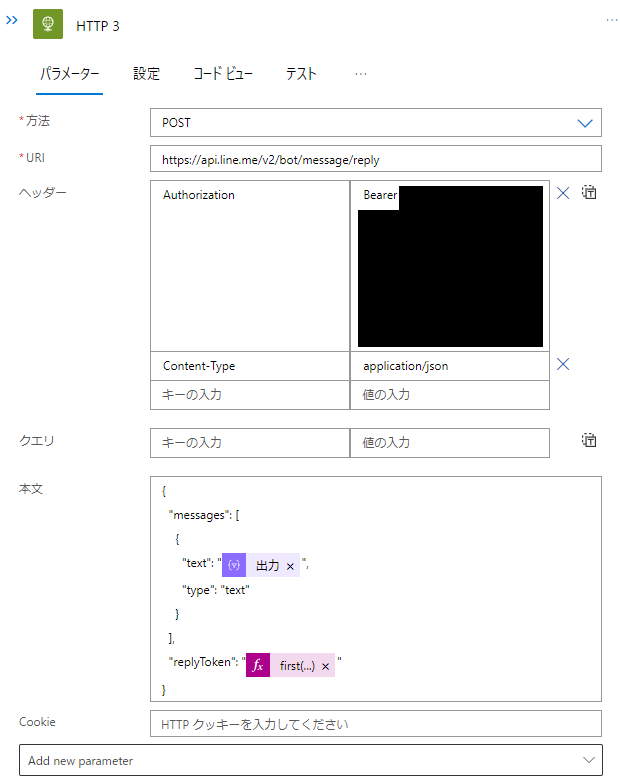Screen dimensions: 620x784
Task: Click the Content-Type header key cell
Action: [x=250, y=366]
